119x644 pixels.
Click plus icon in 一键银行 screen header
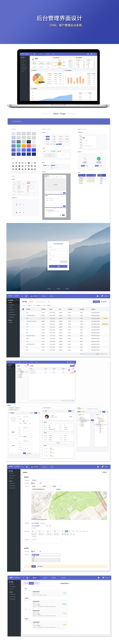click(99, 578)
